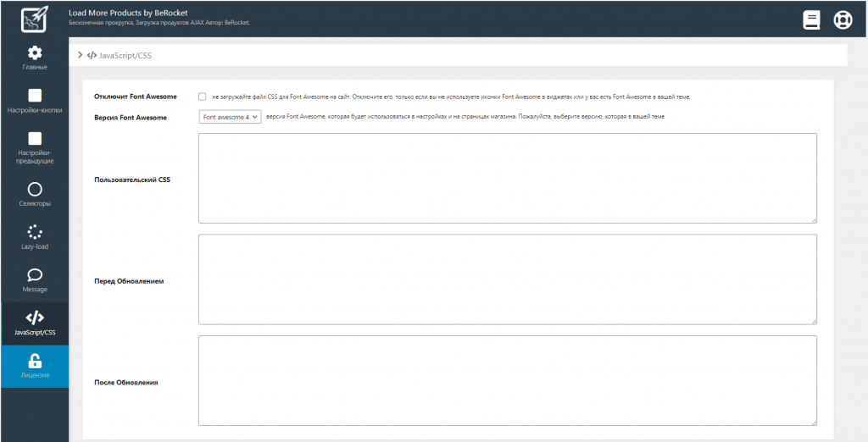Click the Главные gear icon
This screenshot has height=442, width=868.
(35, 53)
